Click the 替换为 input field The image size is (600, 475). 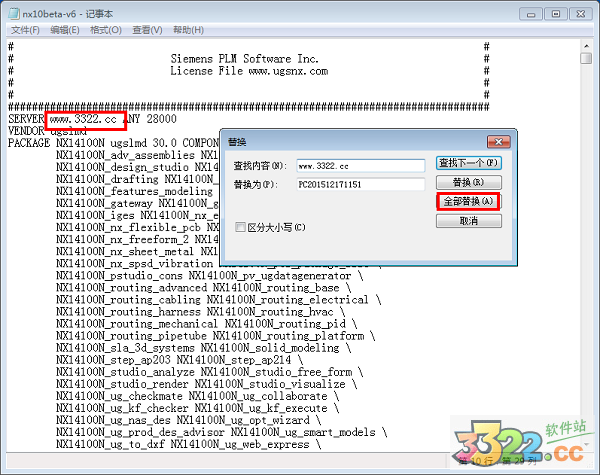pyautogui.click(x=360, y=184)
